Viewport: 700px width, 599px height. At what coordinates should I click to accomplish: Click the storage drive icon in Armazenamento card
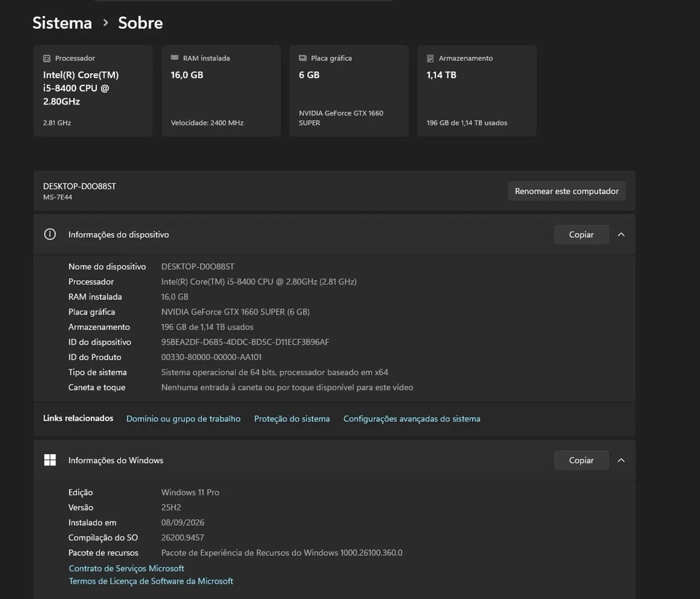(430, 58)
